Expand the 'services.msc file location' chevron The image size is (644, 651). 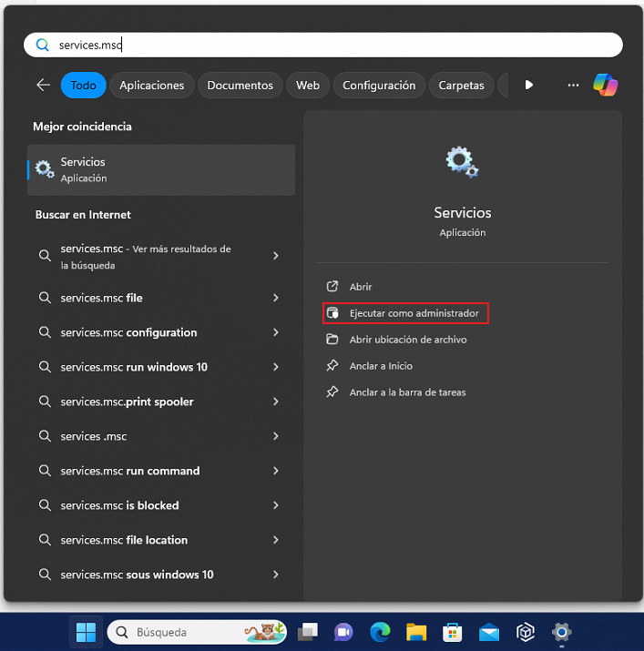pos(275,540)
